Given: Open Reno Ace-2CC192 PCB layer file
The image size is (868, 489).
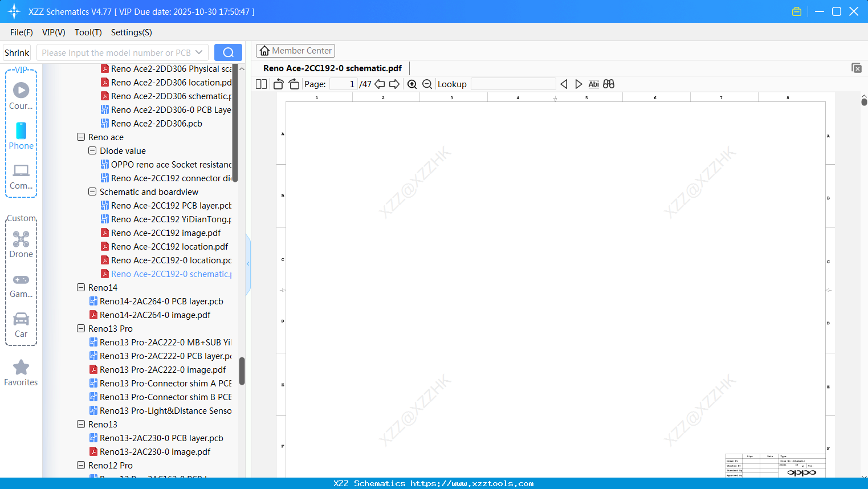Looking at the screenshot, I should (x=166, y=206).
